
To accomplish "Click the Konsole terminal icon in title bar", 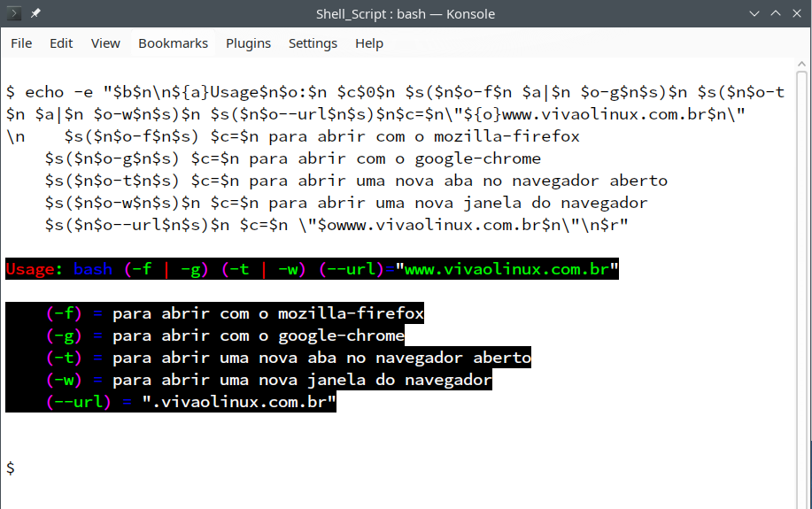I will [14, 13].
